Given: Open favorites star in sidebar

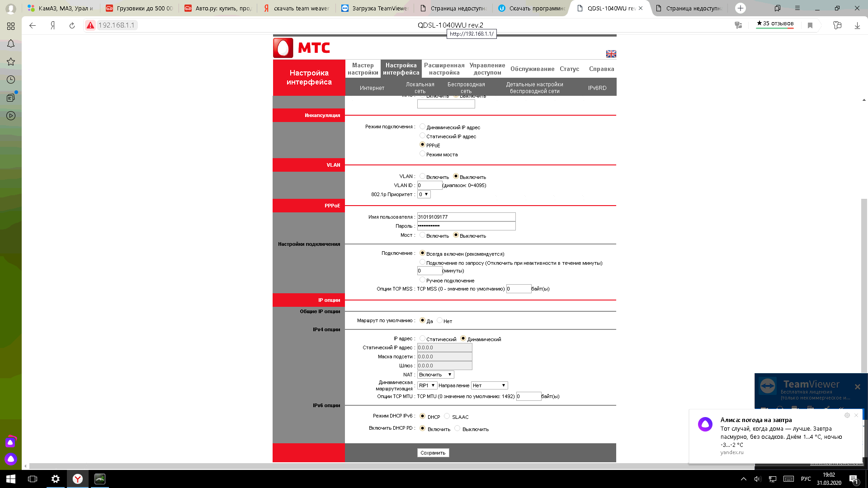Looking at the screenshot, I should point(11,62).
